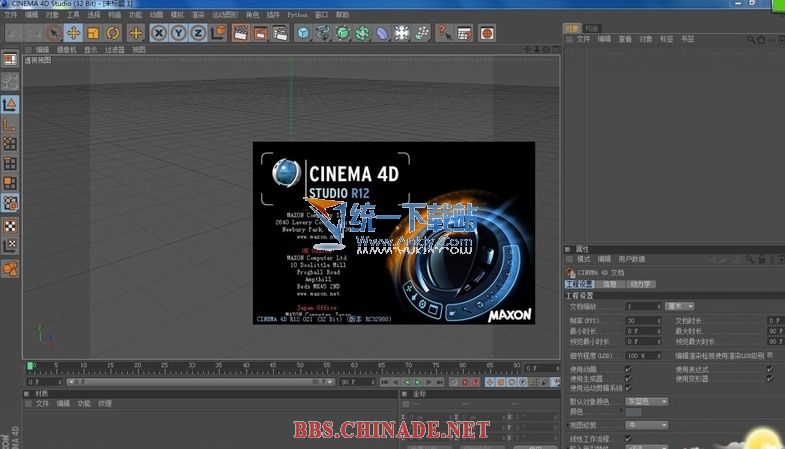The image size is (785, 449).
Task: Click the white environment/floor object icon
Action: click(402, 33)
